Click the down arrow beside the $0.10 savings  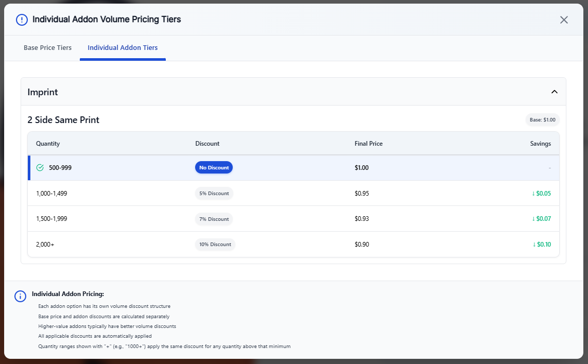point(535,244)
